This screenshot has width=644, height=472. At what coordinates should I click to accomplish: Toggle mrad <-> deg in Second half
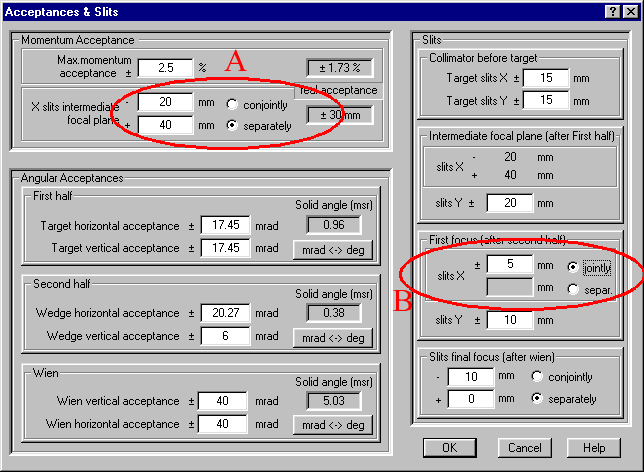332,337
